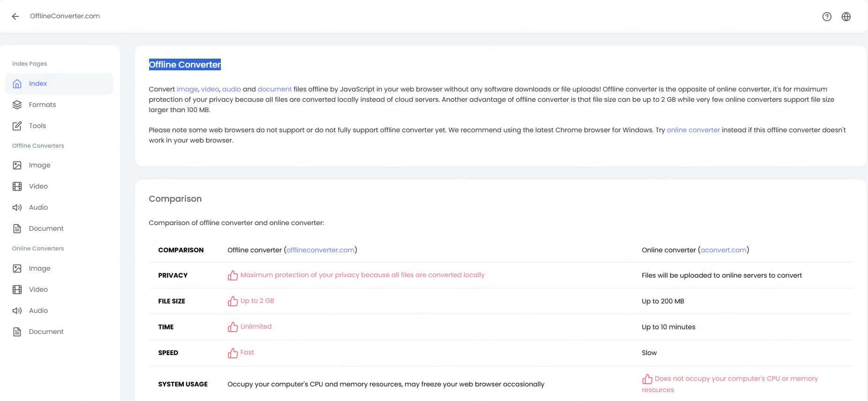Viewport: 868px width, 401px height.
Task: Open Audio under Online Converters
Action: coord(59,310)
